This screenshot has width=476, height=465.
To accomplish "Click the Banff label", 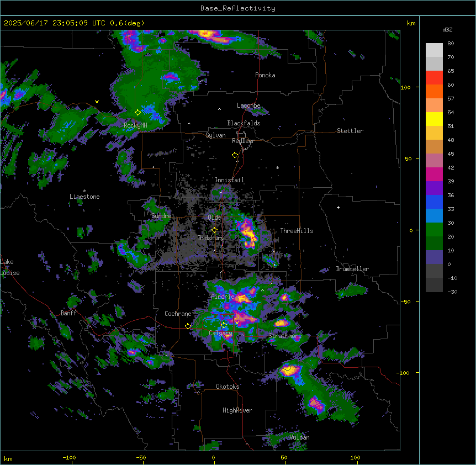I will 68,313.
